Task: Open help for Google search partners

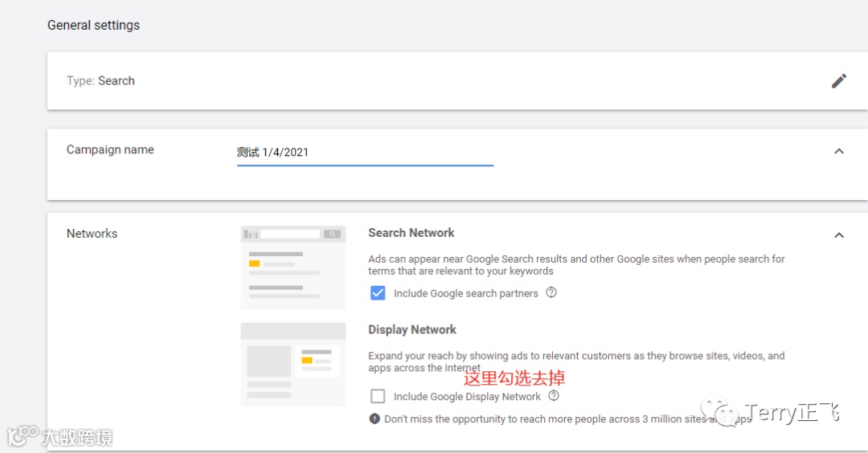Action: pyautogui.click(x=551, y=292)
